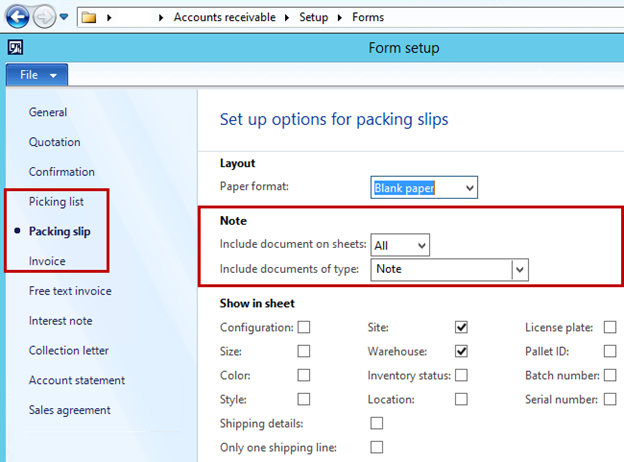This screenshot has width=624, height=462.
Task: Enable the Shipping details checkbox
Action: click(x=376, y=423)
